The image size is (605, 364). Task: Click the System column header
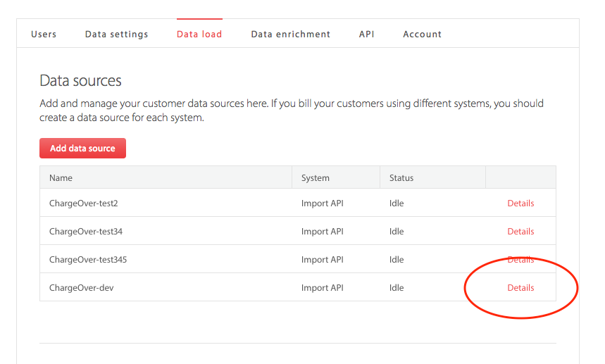316,177
